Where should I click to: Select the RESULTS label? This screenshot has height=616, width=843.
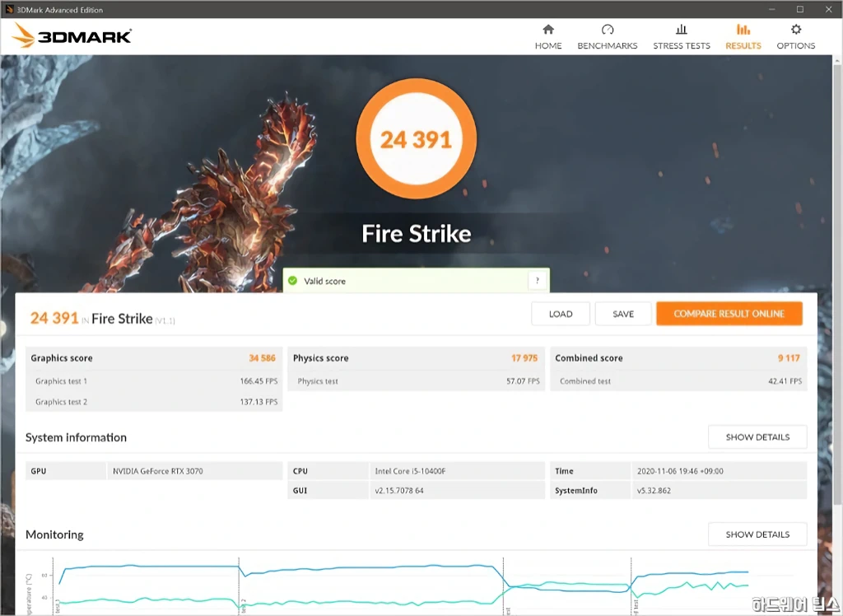tap(743, 46)
